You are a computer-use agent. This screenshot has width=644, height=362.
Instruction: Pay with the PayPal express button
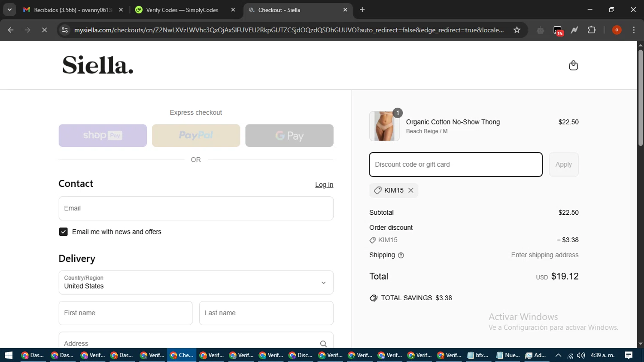pos(196,135)
